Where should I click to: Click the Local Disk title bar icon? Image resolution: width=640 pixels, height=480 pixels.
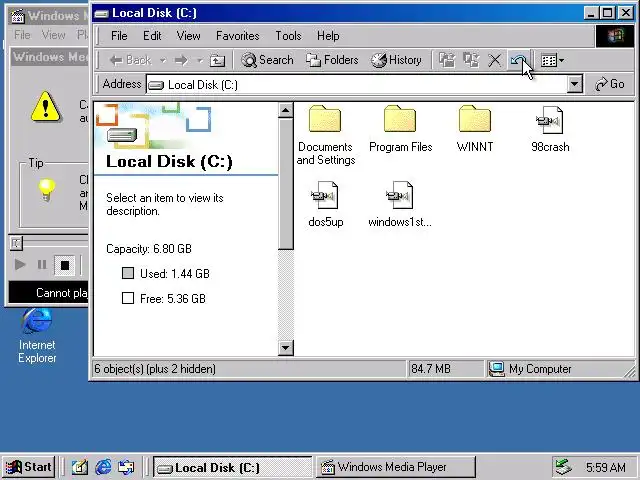pos(101,13)
